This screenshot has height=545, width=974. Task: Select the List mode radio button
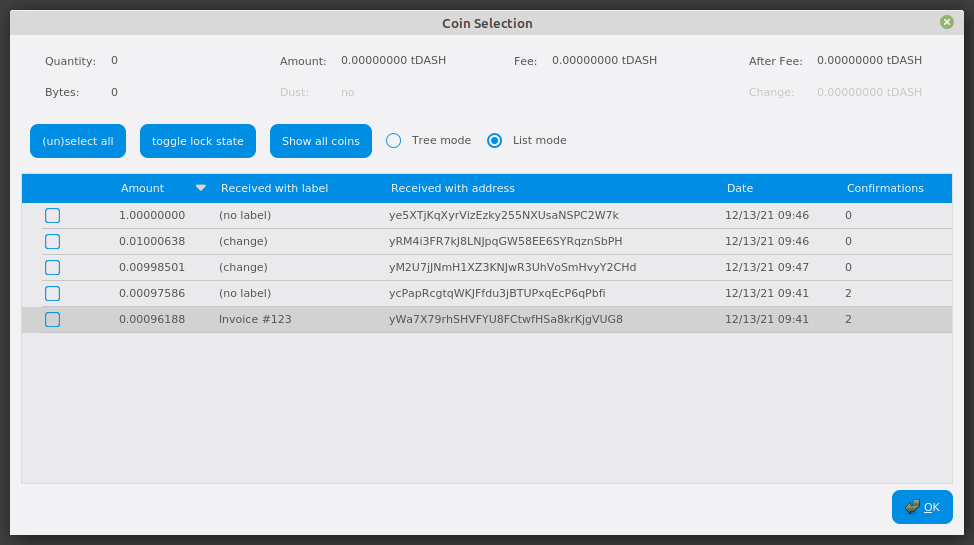point(495,141)
